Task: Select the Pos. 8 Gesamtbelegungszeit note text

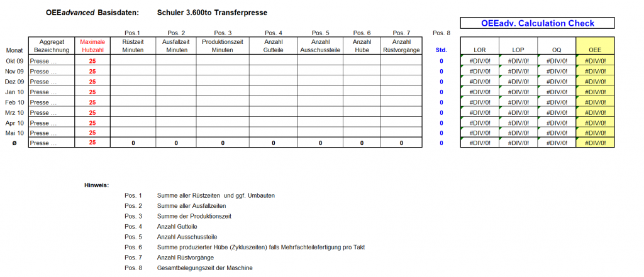Action: pyautogui.click(x=206, y=268)
